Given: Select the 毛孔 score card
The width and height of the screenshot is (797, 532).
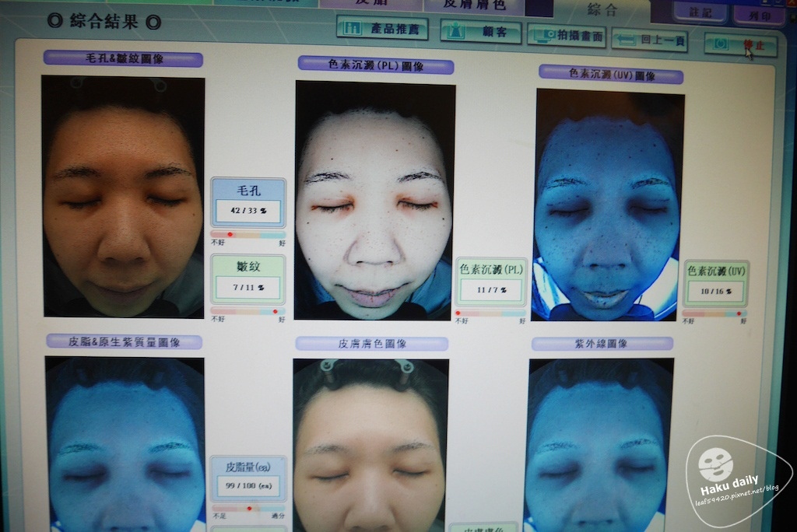Looking at the screenshot, I should click(248, 203).
